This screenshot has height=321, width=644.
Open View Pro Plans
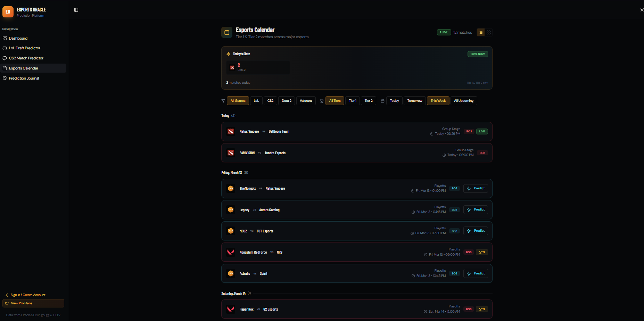33,303
